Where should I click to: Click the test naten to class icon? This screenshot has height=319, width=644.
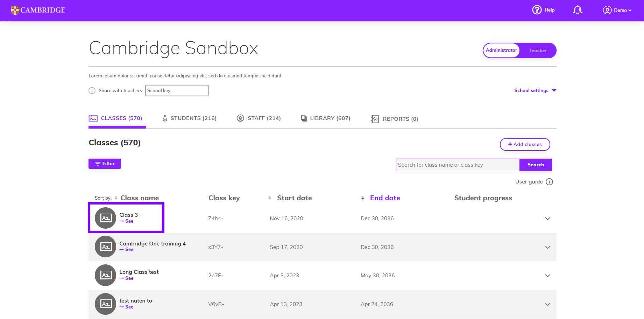point(105,304)
